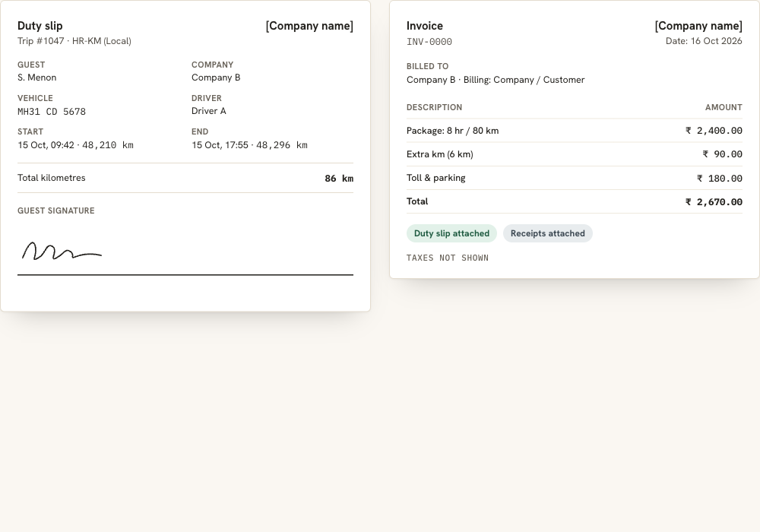Select 'Company B · Billing: Company / Customer'
The image size is (760, 532).
(496, 80)
